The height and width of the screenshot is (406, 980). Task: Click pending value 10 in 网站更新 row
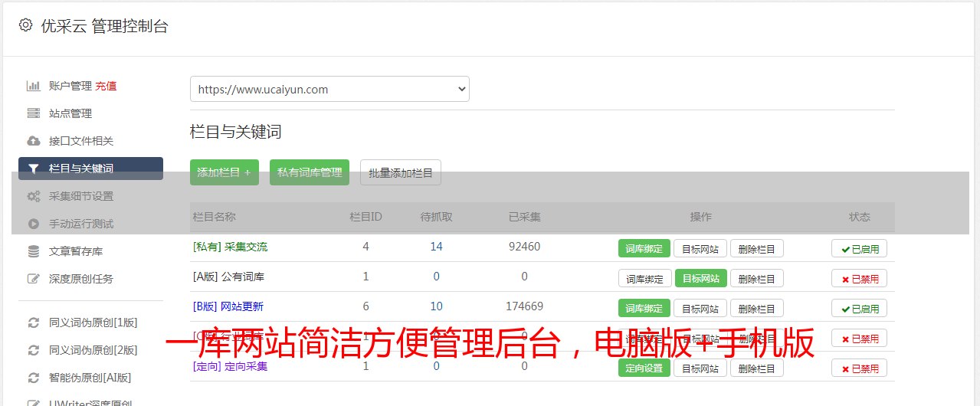click(x=436, y=306)
